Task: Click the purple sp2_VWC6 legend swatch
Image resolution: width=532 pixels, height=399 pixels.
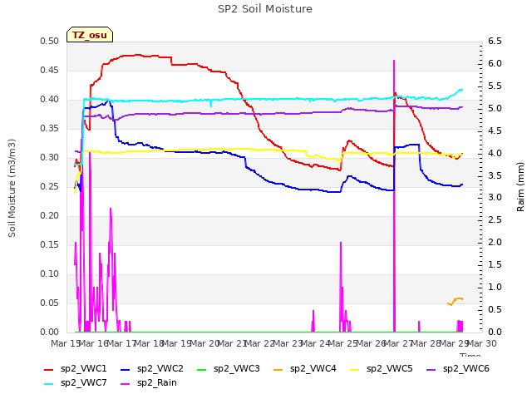Action: 431,369
